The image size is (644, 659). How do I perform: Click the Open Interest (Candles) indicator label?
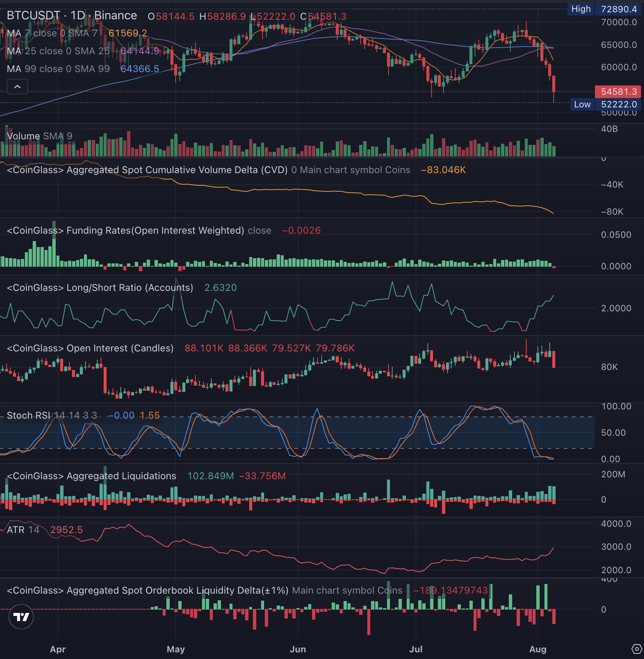(x=90, y=348)
